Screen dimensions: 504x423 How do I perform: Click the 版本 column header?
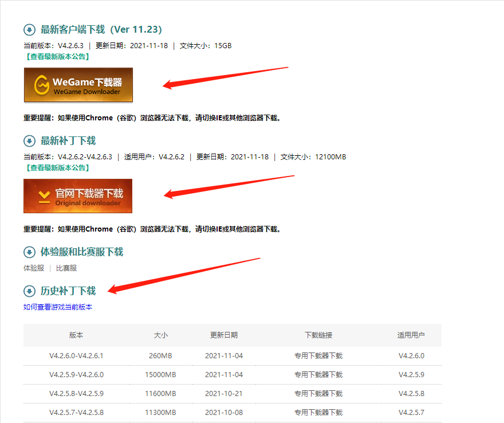[76, 335]
